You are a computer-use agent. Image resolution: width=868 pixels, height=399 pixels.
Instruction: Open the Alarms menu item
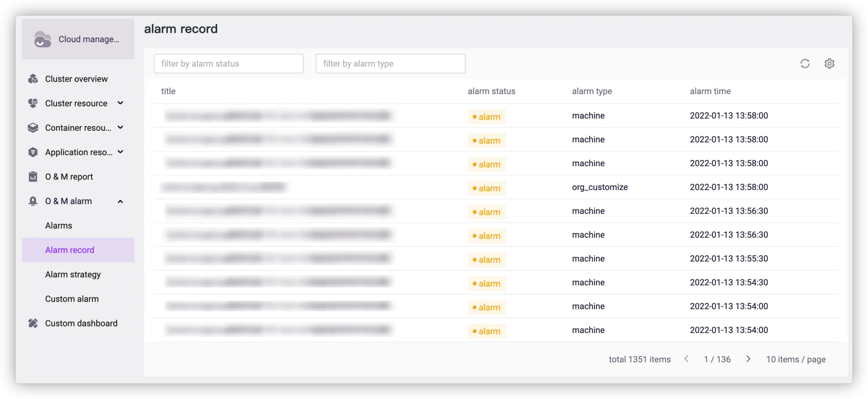pos(59,226)
